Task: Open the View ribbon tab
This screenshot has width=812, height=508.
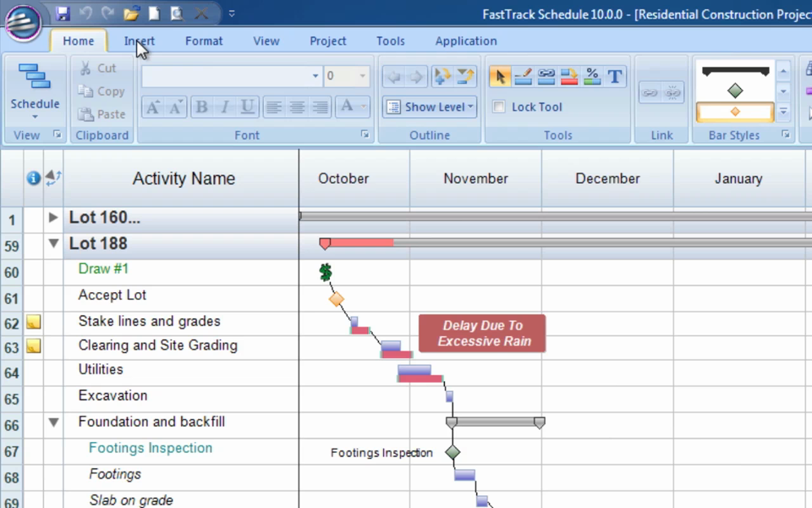Action: click(266, 41)
